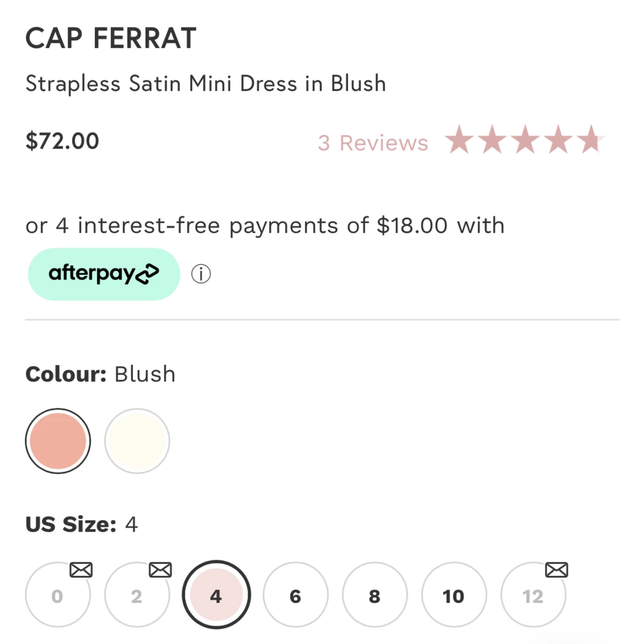Screen dimensions: 644x644
Task: Click the envelope notify icon on size 0
Action: (81, 570)
